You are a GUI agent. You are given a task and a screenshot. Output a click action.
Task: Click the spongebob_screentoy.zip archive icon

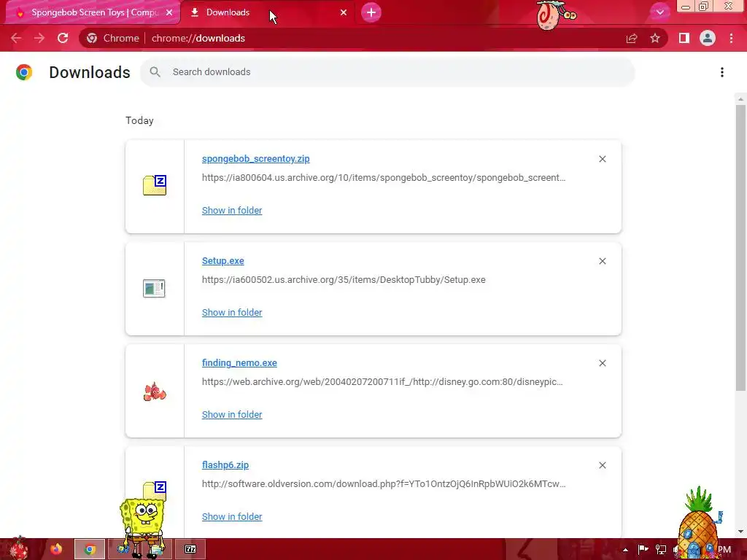point(155,185)
